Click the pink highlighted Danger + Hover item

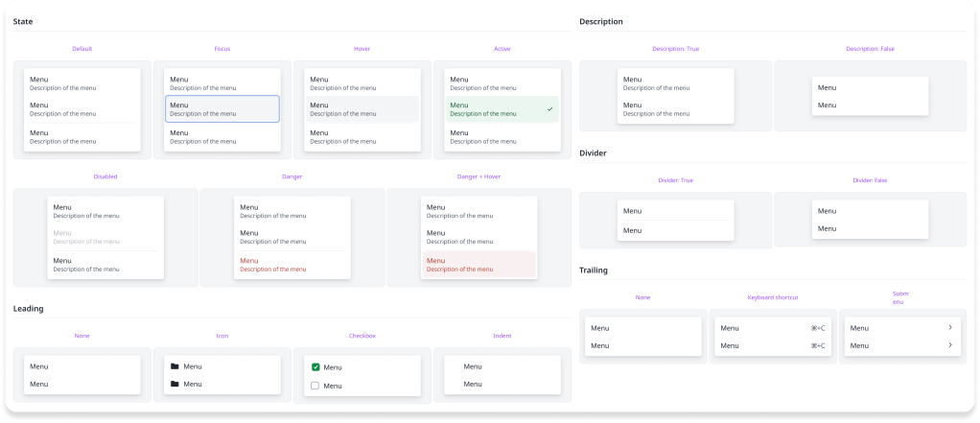coord(478,264)
